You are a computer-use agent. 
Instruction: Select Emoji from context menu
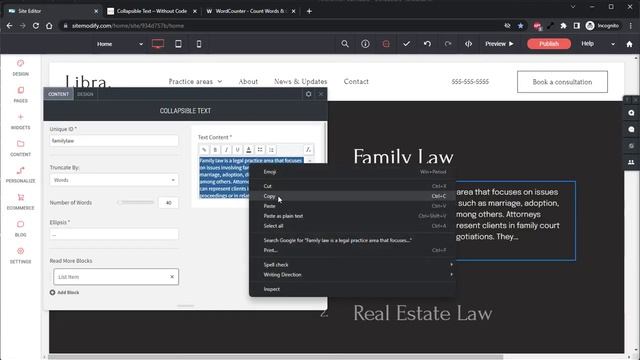(353, 172)
